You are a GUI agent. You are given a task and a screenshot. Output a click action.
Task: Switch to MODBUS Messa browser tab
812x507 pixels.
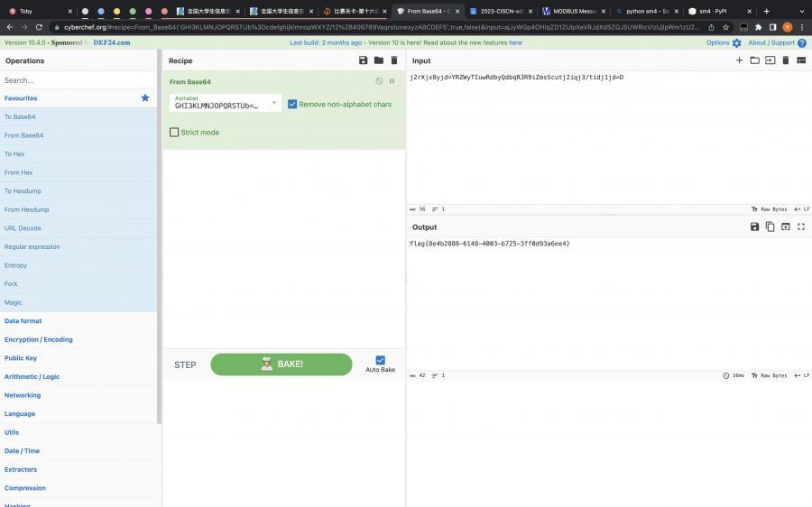tap(574, 11)
